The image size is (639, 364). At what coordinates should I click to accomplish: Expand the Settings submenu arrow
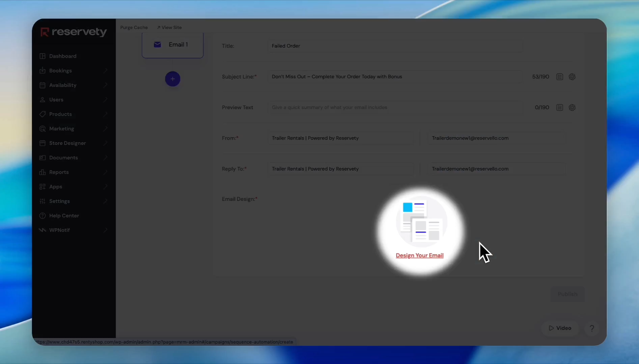pos(105,201)
